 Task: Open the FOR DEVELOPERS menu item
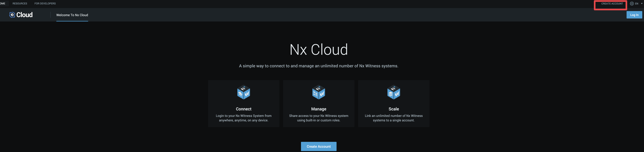point(45,4)
